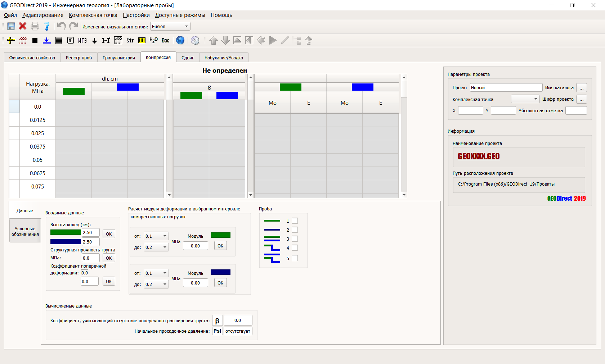Screen dimensions: 605x364
Task: Click the 1-1' section toolbar icon
Action: coord(106,40)
